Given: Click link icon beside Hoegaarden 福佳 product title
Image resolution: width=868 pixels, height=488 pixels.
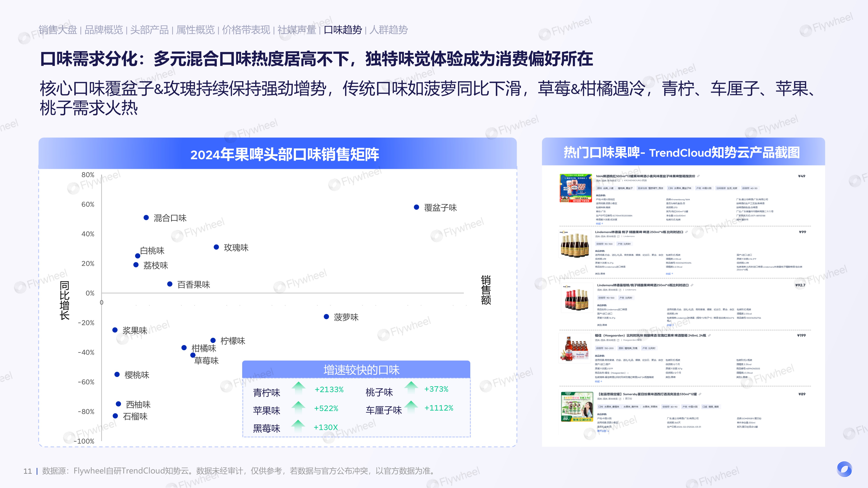Looking at the screenshot, I should (709, 335).
